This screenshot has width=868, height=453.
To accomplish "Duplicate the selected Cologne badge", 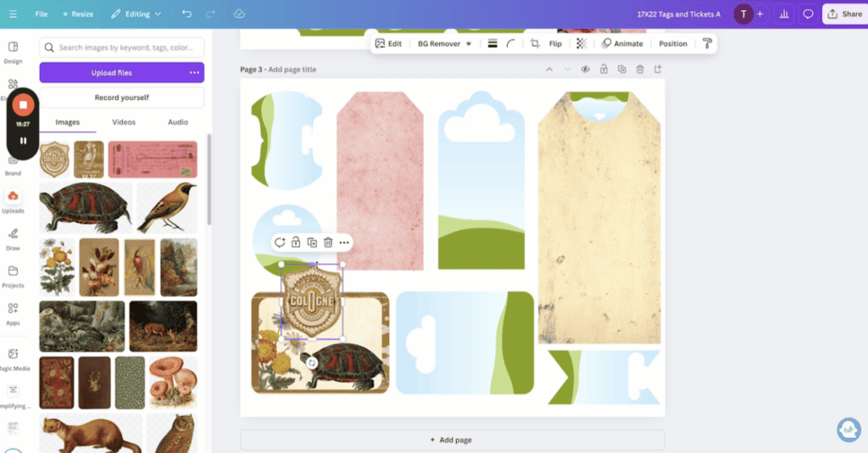I will click(x=312, y=243).
